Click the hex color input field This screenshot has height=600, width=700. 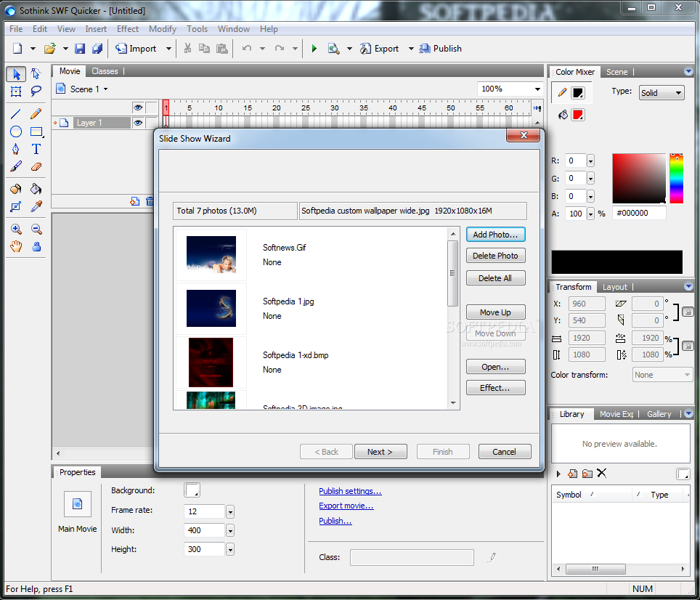click(x=639, y=213)
